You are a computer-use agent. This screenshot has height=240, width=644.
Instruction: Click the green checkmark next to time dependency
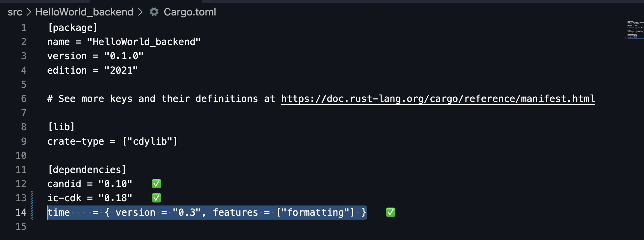(390, 212)
